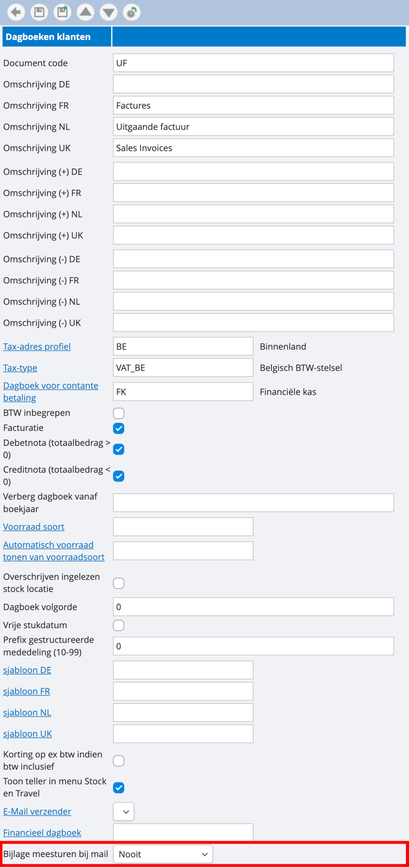Click the back arrow toolbar icon
The image size is (409, 868).
pyautogui.click(x=16, y=12)
